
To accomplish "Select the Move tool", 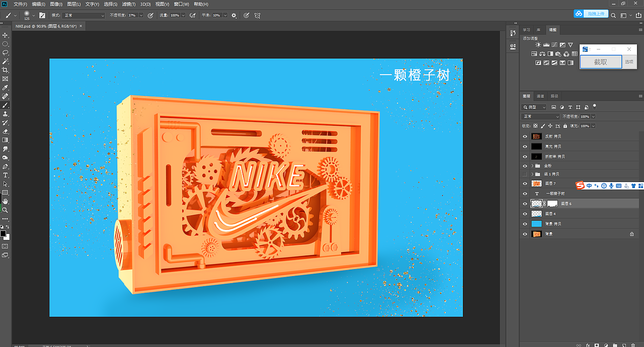I will click(6, 35).
